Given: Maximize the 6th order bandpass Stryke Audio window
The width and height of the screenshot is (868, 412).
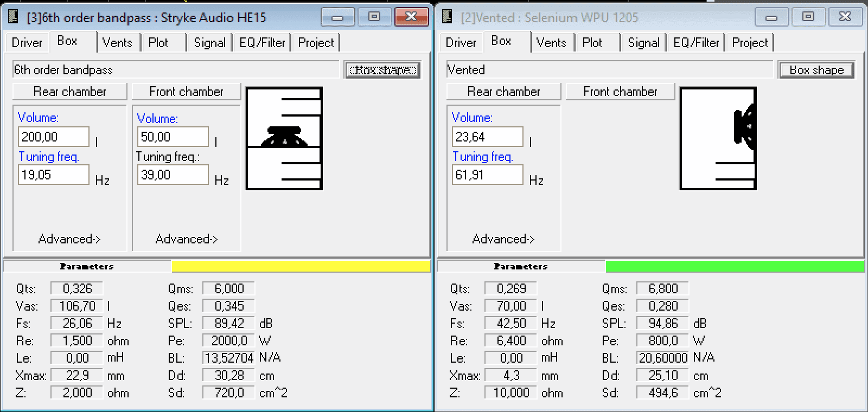Looking at the screenshot, I should pyautogui.click(x=374, y=17).
